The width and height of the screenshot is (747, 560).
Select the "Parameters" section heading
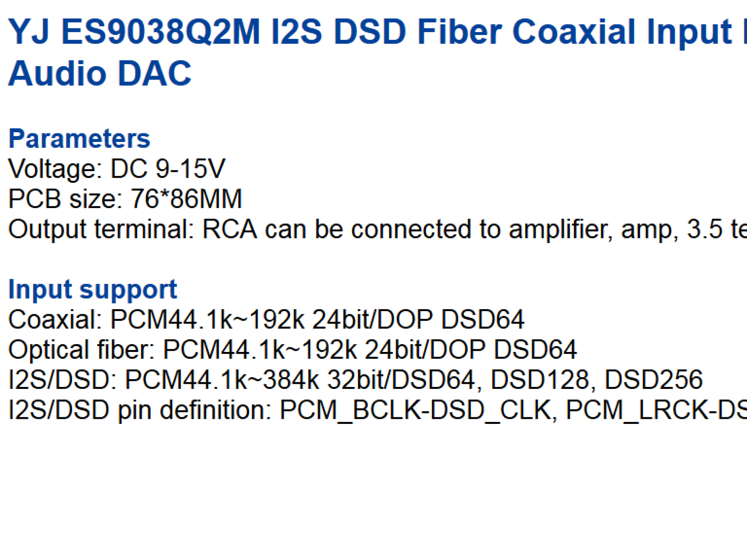coord(79,139)
